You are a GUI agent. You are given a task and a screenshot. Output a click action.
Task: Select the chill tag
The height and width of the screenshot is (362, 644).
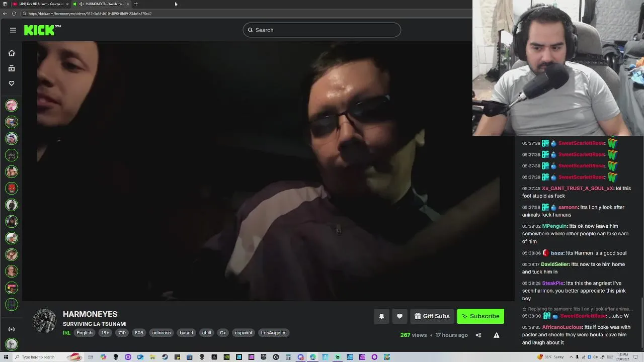[206, 333]
